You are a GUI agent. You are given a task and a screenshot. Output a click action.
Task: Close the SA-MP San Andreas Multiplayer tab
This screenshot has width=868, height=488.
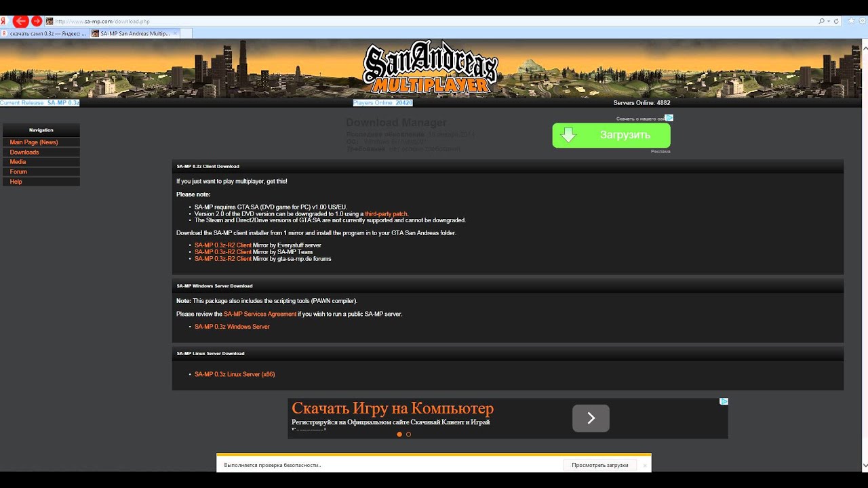point(176,33)
